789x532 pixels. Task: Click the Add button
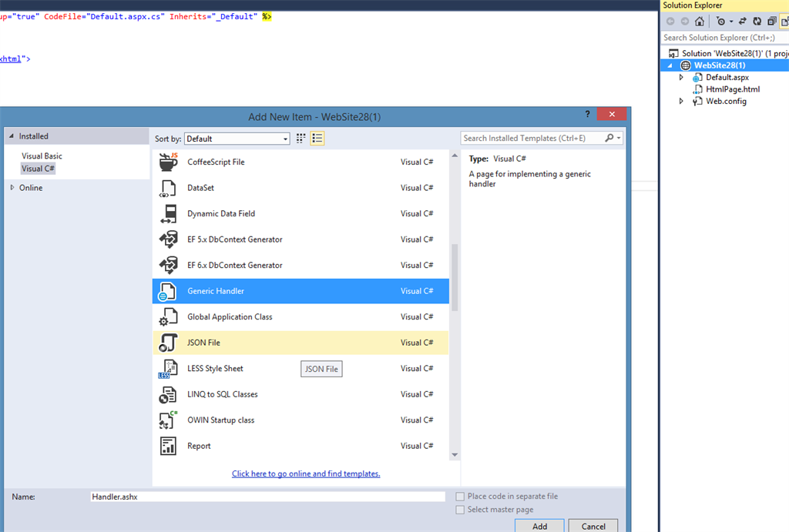coord(539,526)
